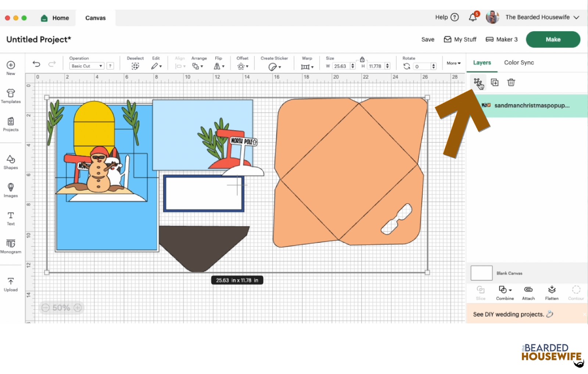Click the width input field

point(341,66)
